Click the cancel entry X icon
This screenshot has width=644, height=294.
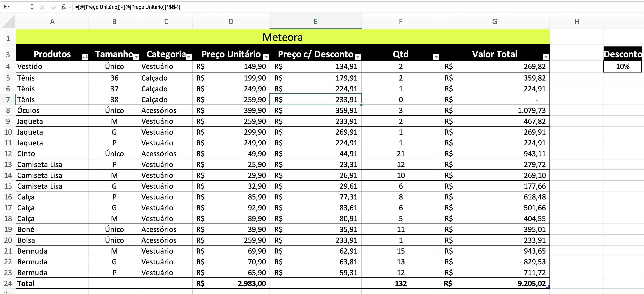pos(42,7)
